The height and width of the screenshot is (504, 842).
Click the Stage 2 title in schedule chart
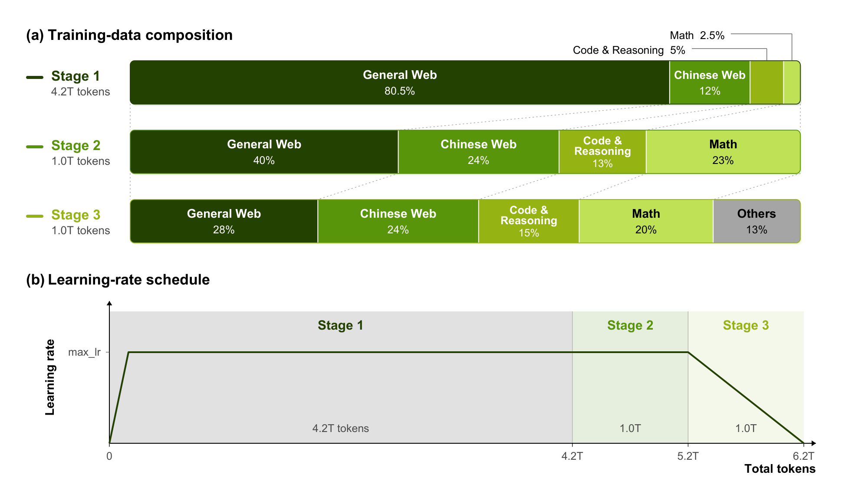(630, 325)
